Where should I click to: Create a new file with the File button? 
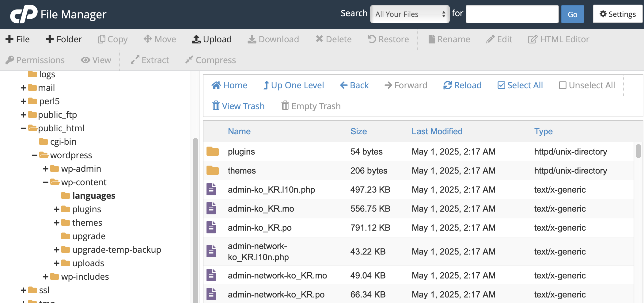17,39
